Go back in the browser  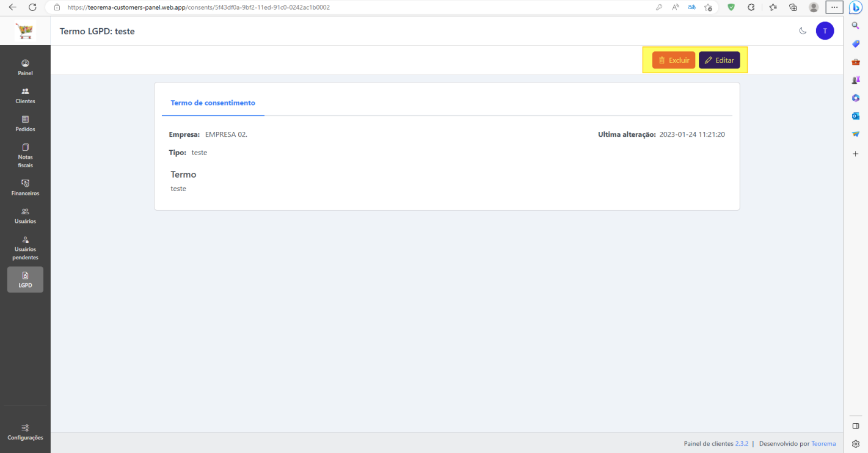(13, 7)
